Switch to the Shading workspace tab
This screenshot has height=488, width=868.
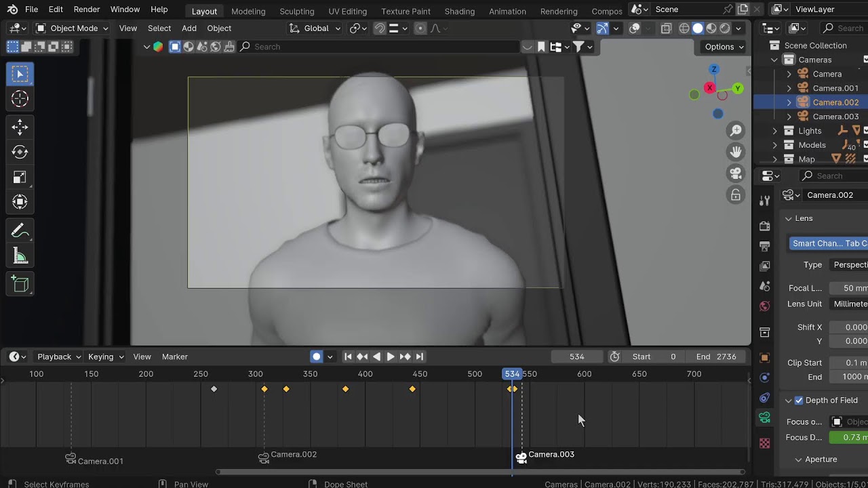pyautogui.click(x=459, y=11)
